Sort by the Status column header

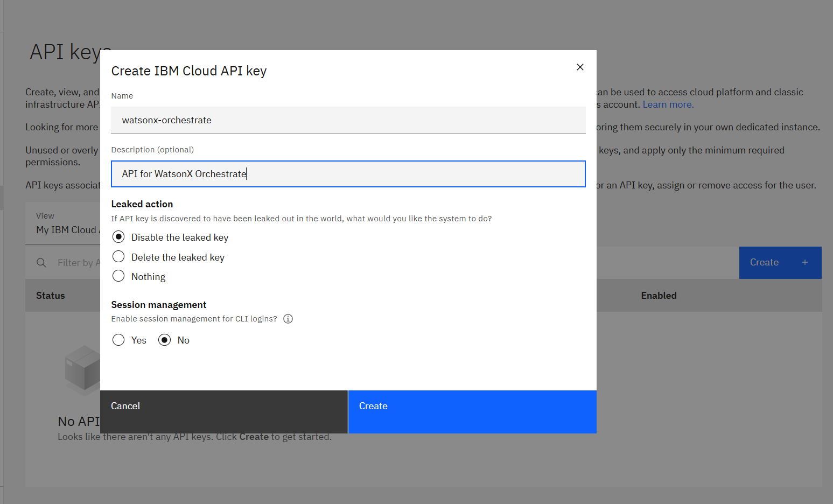coord(51,296)
